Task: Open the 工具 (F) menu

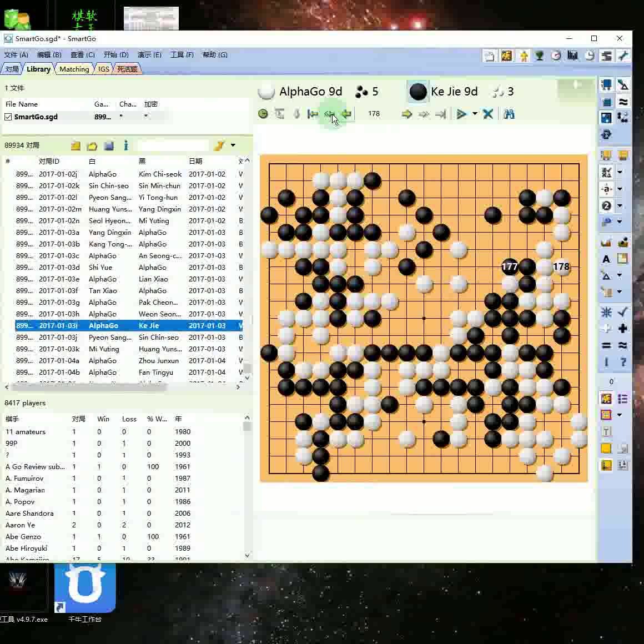Action: click(x=182, y=54)
